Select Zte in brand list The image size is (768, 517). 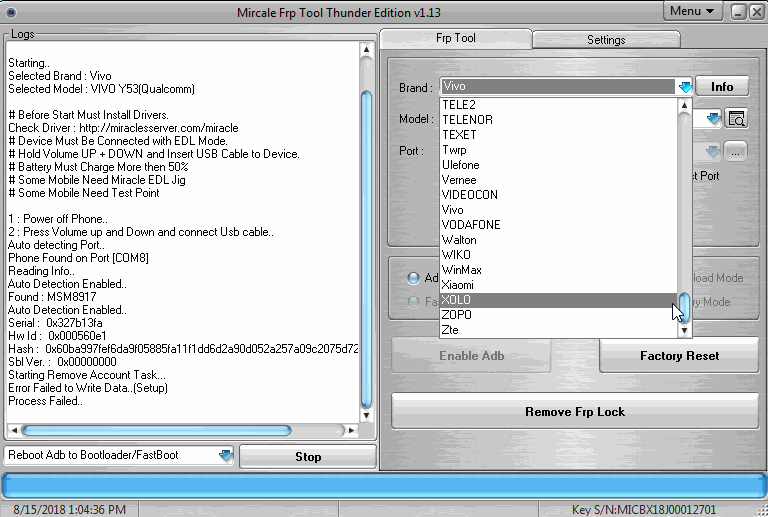click(x=558, y=330)
